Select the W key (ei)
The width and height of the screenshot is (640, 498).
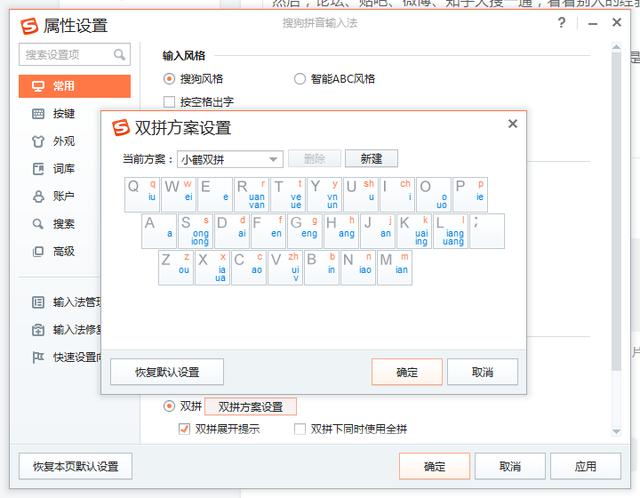(x=178, y=194)
